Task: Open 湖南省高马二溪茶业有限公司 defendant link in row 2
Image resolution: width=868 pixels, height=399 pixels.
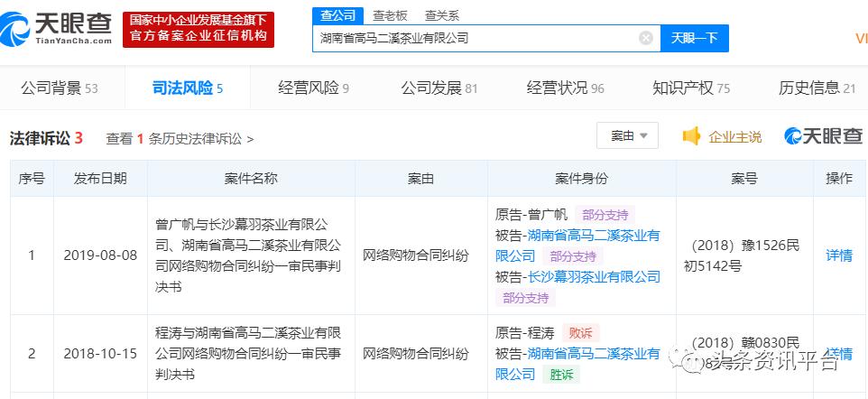Action: click(x=577, y=364)
